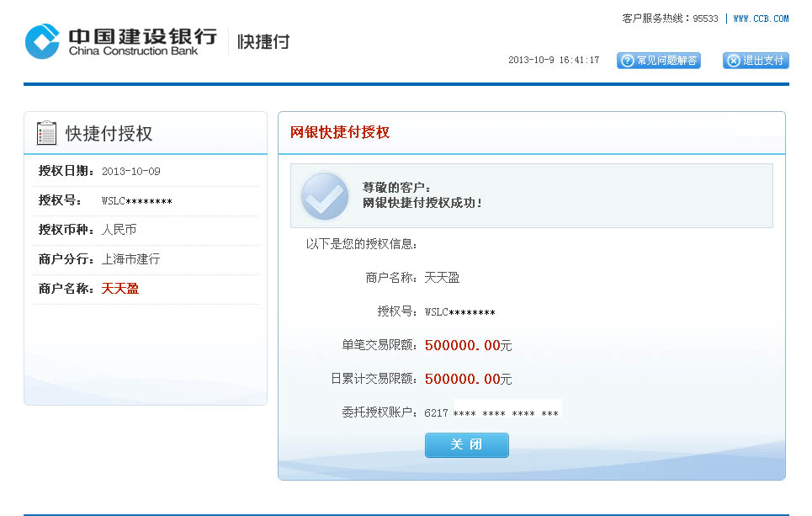Click the left panel 授权号 WSLC value
812x516 pixels.
pos(136,201)
